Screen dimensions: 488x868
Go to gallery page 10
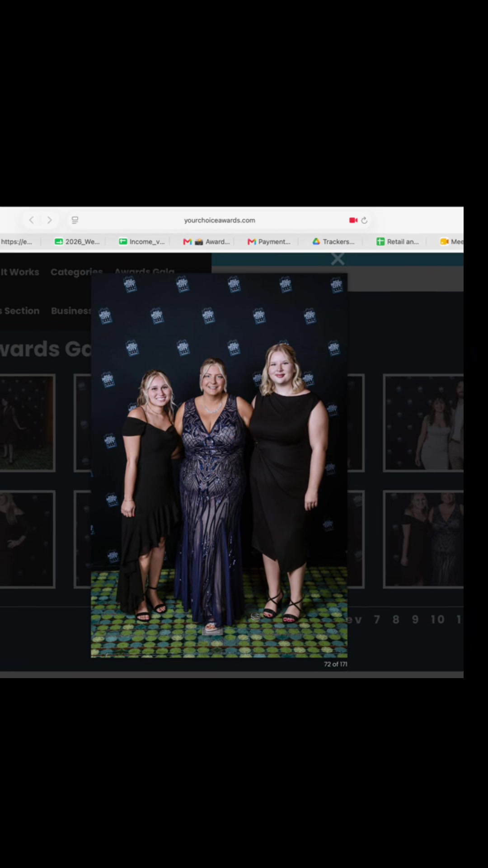pos(437,619)
